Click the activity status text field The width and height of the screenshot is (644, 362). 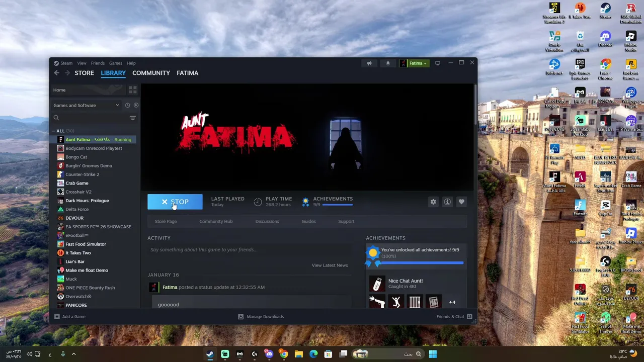[x=250, y=249]
